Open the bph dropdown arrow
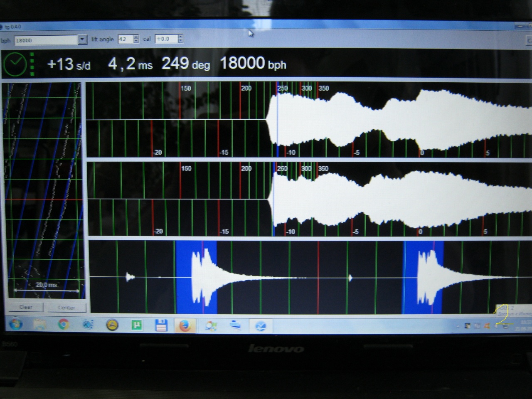The image size is (532, 399). point(82,40)
